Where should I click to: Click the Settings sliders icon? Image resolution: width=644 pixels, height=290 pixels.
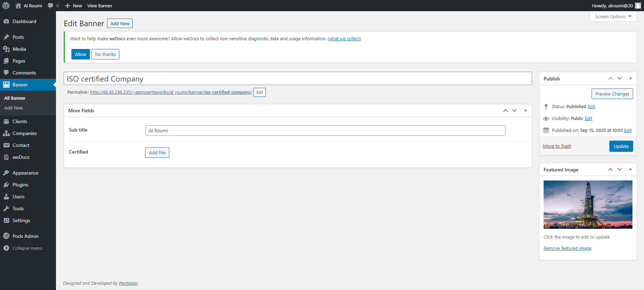coord(6,220)
